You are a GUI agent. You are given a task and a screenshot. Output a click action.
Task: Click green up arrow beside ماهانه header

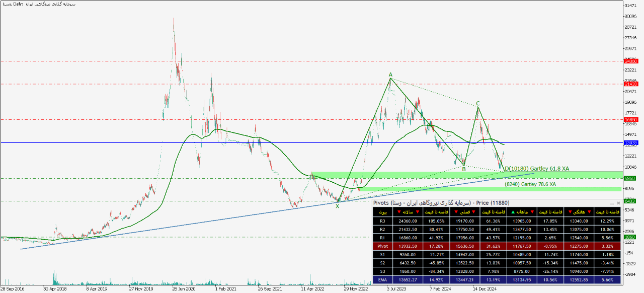coord(513,211)
